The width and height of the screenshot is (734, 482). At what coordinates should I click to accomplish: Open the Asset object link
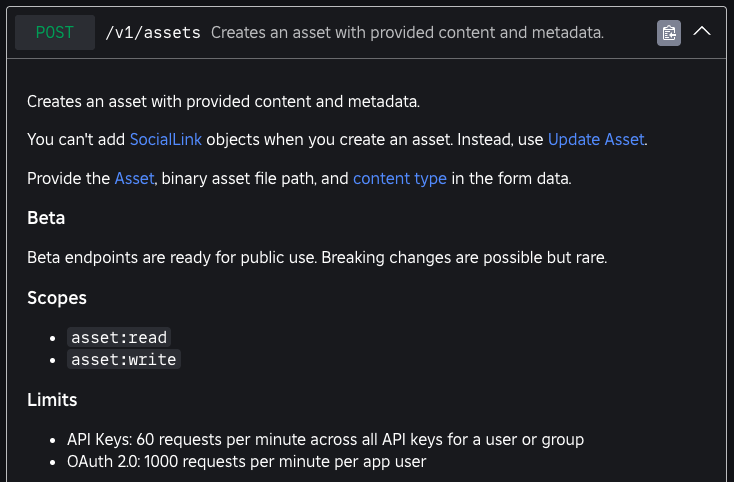pos(134,179)
